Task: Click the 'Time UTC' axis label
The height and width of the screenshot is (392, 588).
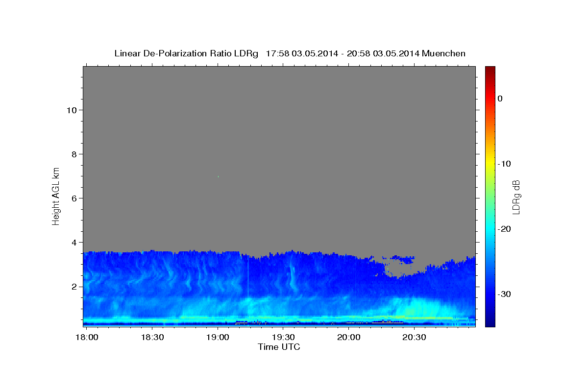Action: [x=279, y=347]
